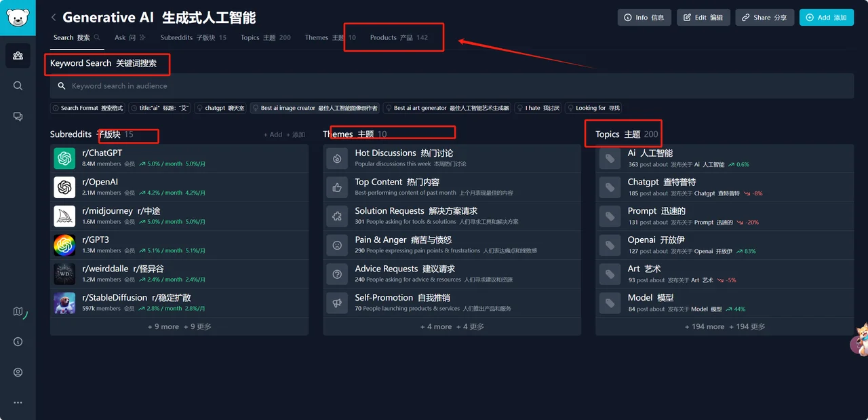Click the r/GPT3 colorful logo

click(64, 245)
